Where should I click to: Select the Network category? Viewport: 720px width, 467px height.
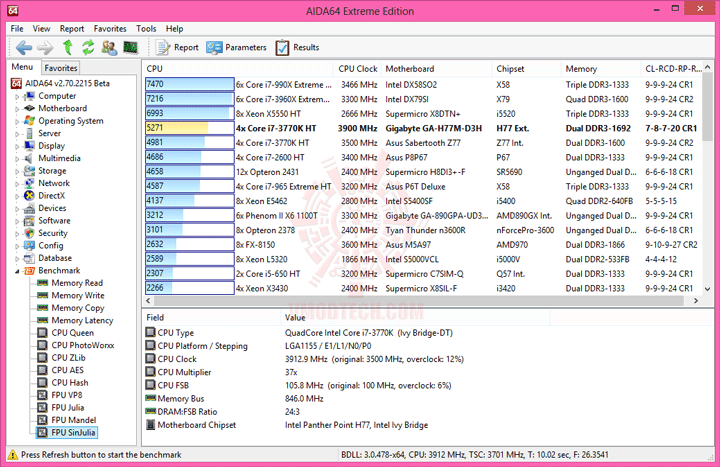point(54,183)
